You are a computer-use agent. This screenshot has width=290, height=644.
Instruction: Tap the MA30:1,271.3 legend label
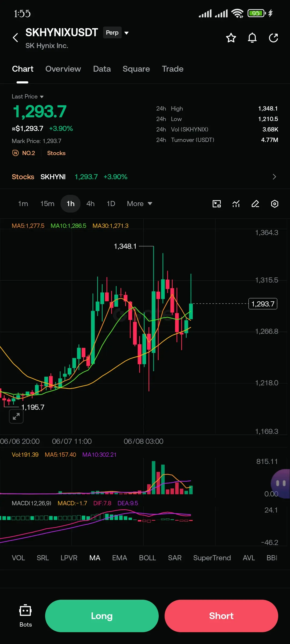110,226
